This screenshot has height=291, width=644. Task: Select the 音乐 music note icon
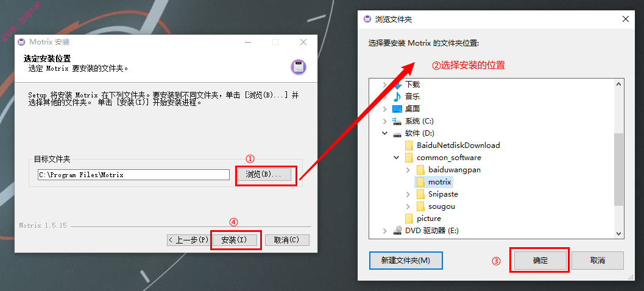coord(397,97)
